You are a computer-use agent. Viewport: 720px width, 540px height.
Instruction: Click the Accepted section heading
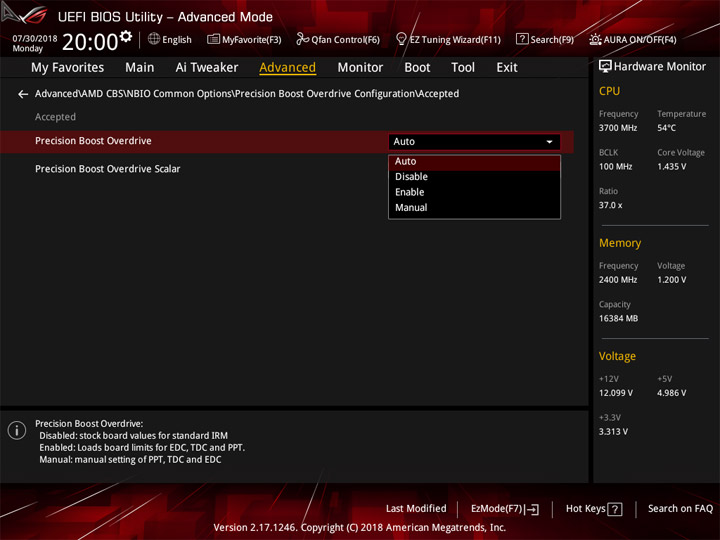55,117
